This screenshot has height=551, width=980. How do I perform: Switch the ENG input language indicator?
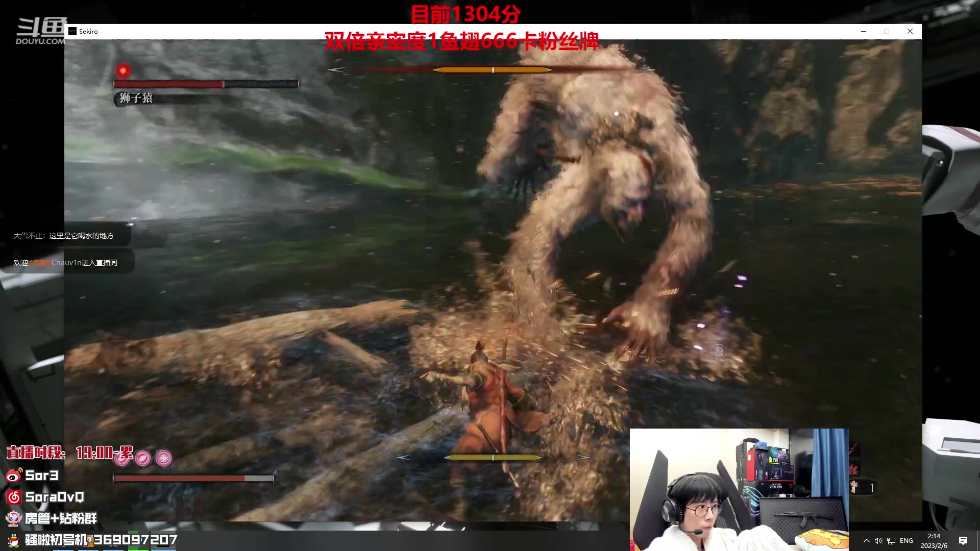tap(906, 541)
